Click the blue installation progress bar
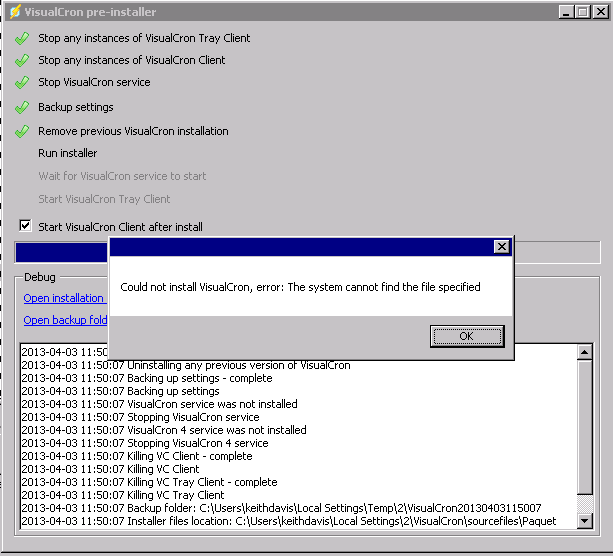613x556 pixels. [x=62, y=251]
